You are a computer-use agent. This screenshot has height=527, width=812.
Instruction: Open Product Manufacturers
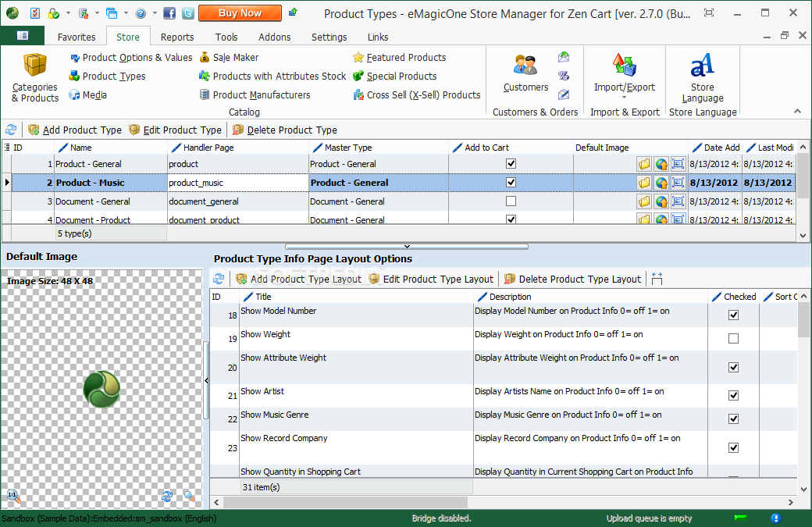point(255,94)
